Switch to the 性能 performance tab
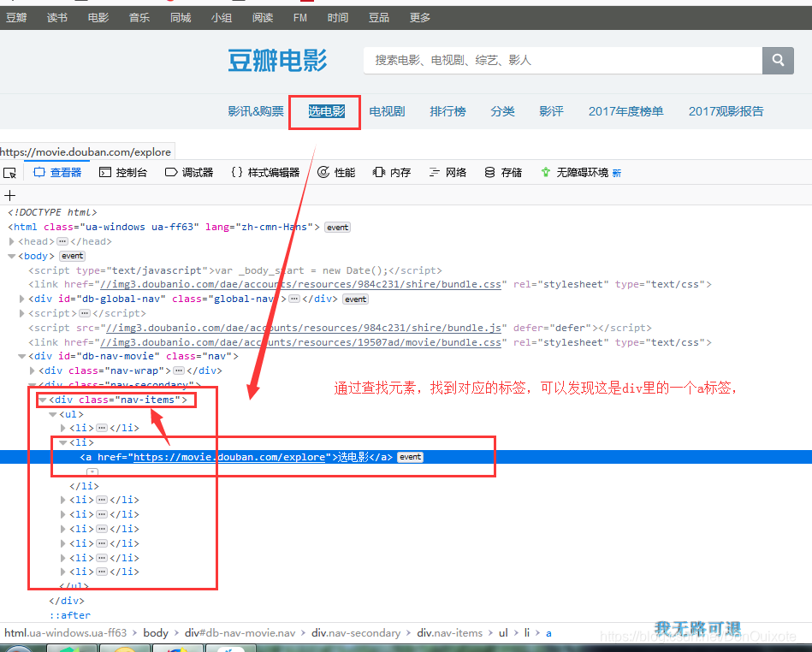 tap(336, 173)
